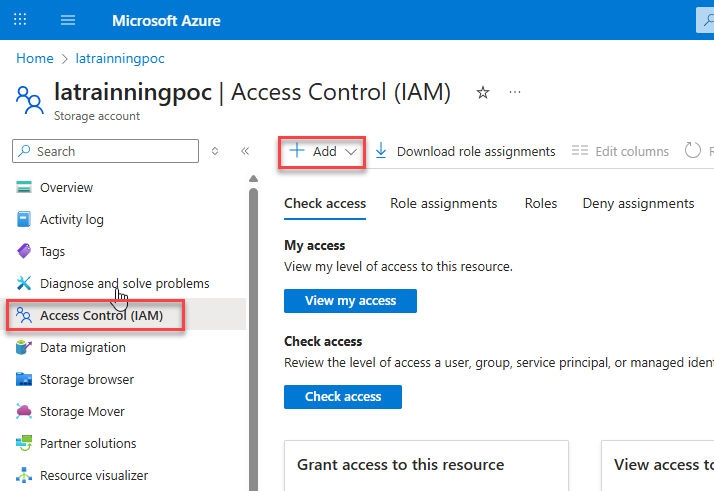Open Resource visualizer in sidebar

[93, 475]
